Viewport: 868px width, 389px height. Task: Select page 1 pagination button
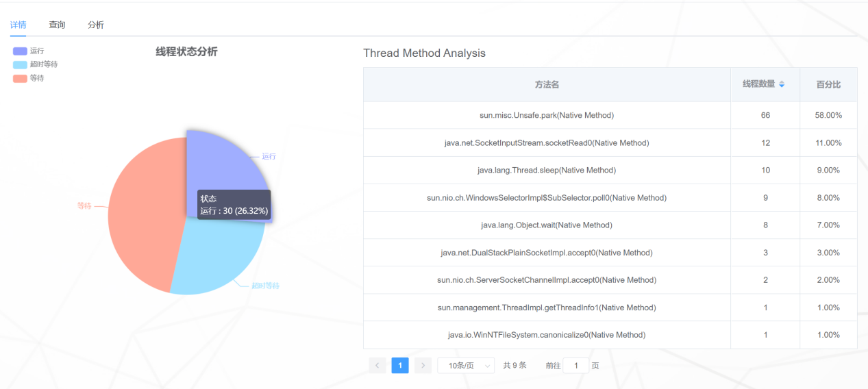[x=400, y=366]
